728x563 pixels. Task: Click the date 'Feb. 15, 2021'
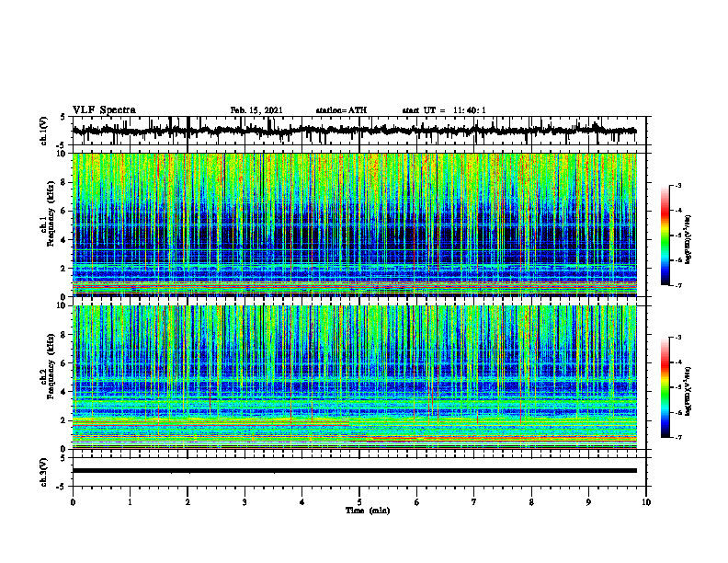tap(256, 110)
